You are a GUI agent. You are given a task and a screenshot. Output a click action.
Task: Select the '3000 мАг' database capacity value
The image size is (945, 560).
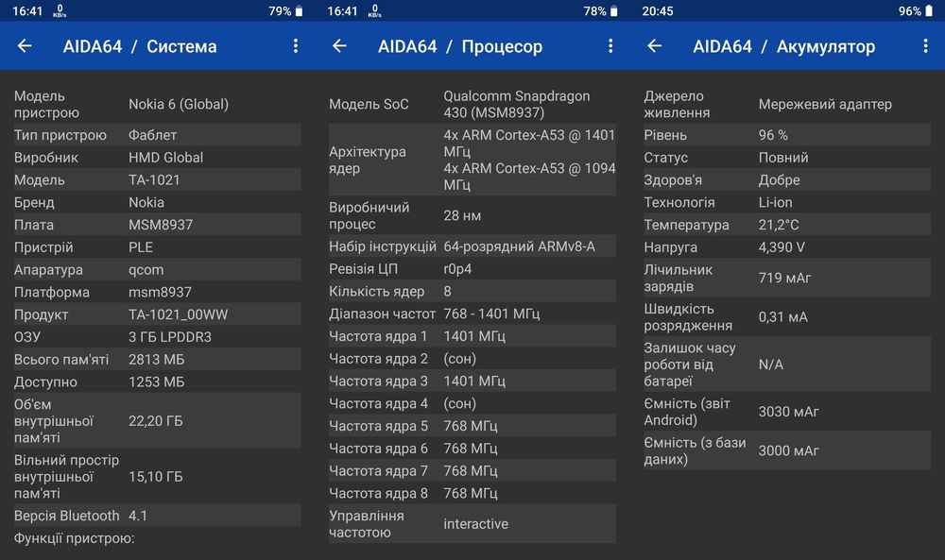point(789,450)
